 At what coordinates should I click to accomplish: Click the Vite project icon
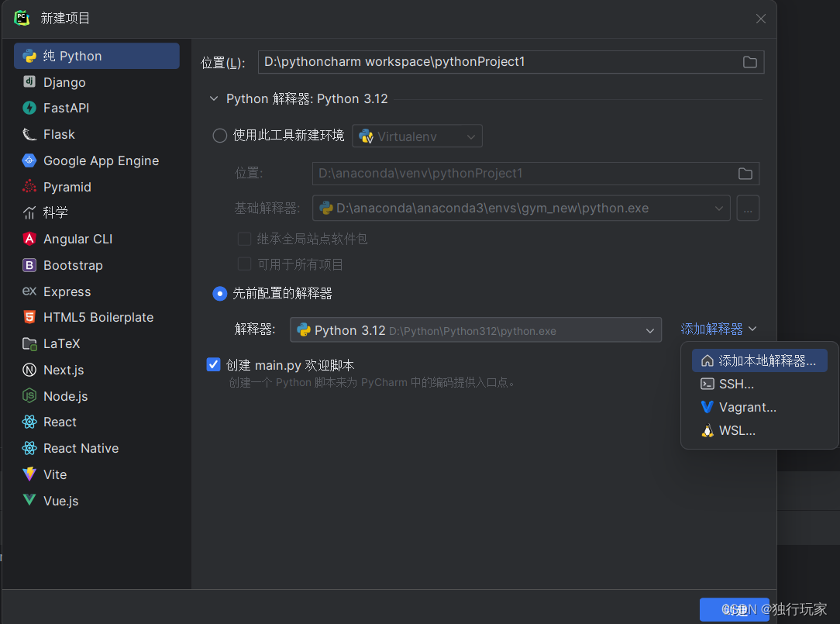(29, 474)
